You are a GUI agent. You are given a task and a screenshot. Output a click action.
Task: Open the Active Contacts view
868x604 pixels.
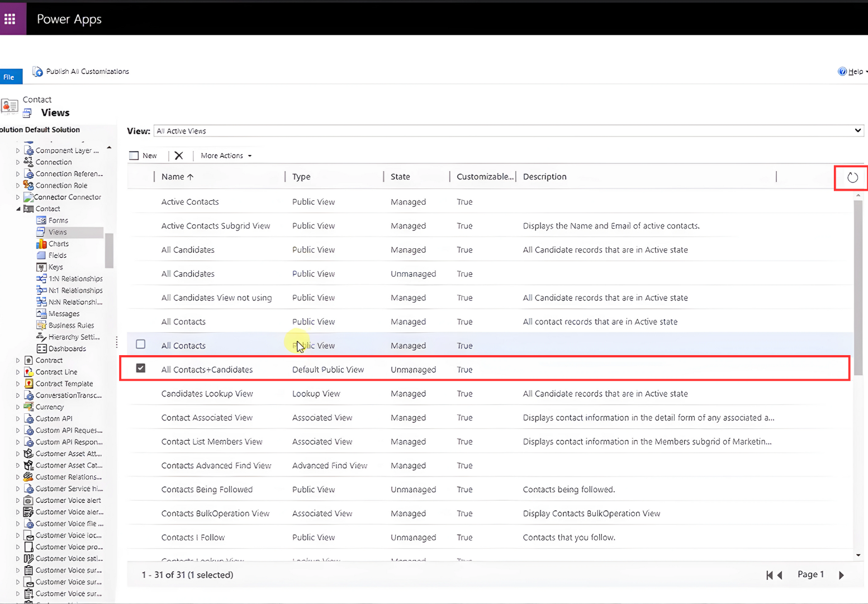(x=190, y=202)
